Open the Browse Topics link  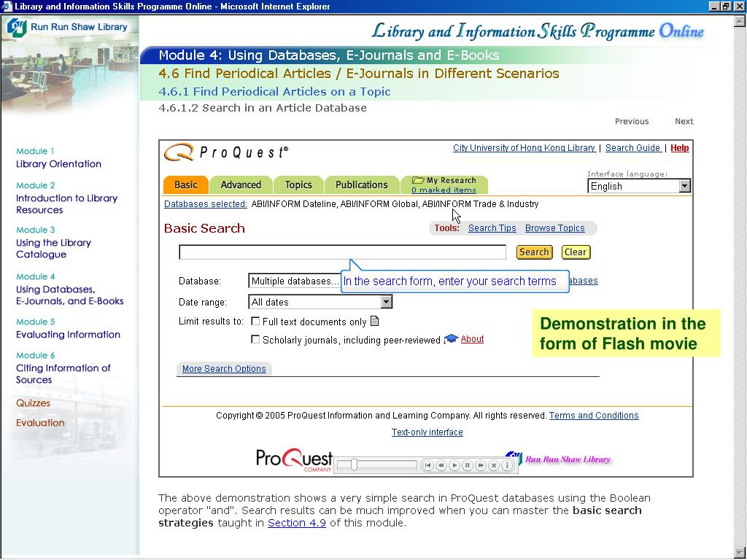(555, 228)
